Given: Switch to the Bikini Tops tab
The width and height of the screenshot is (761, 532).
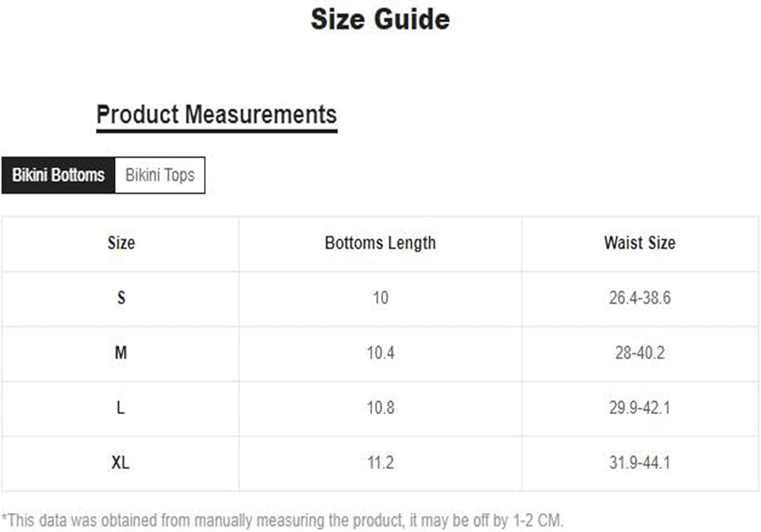Looking at the screenshot, I should tap(160, 175).
